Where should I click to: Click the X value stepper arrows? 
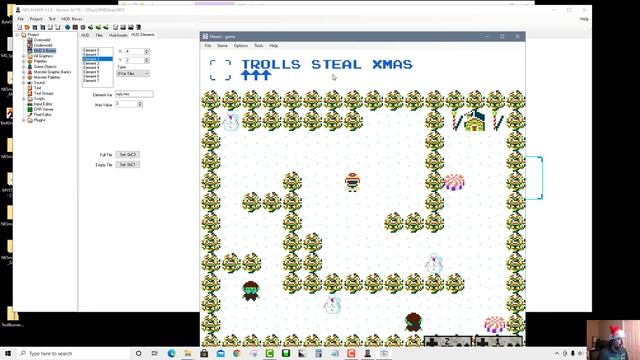(147, 51)
